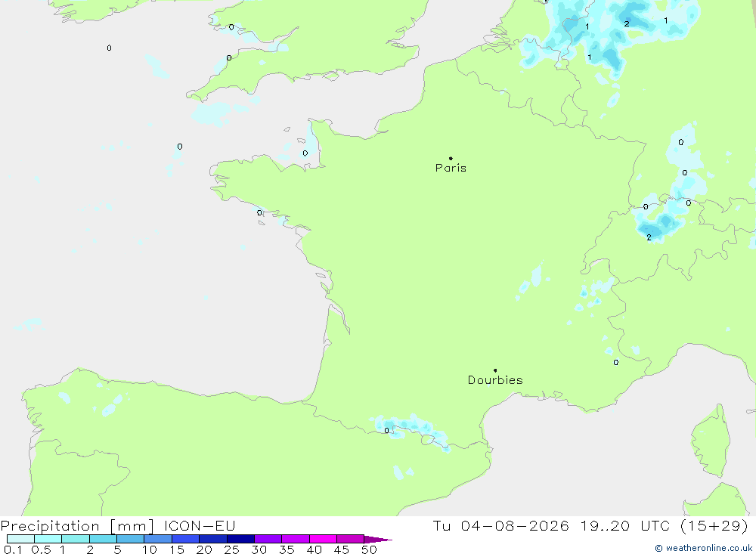The width and height of the screenshot is (756, 554).
Task: Click the '19..20 UTC' time text
Action: tap(625, 525)
